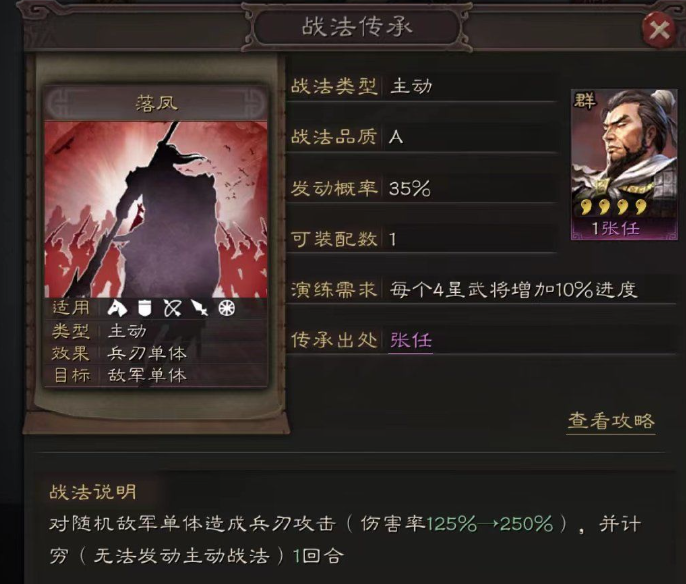Open 查看攻略 strategy guide link

click(x=611, y=421)
